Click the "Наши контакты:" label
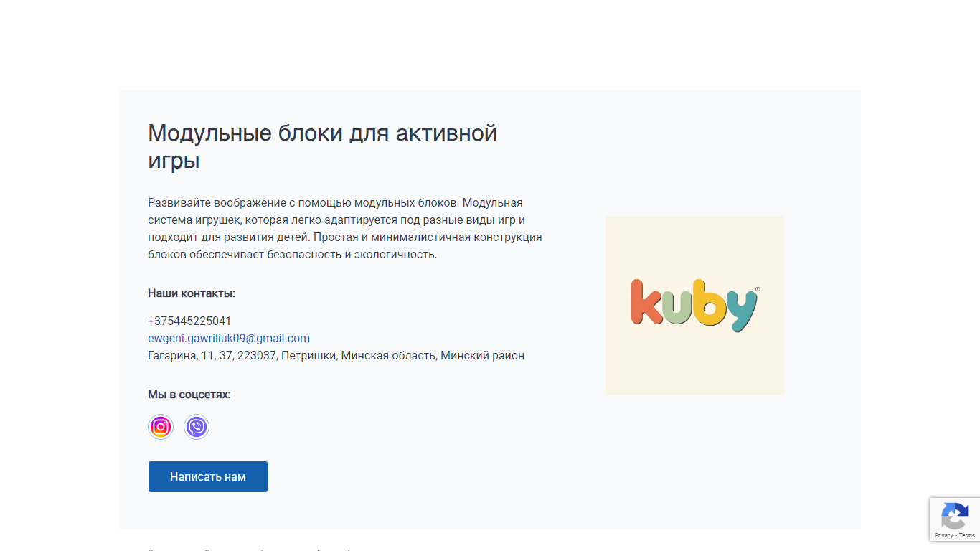 click(x=192, y=293)
